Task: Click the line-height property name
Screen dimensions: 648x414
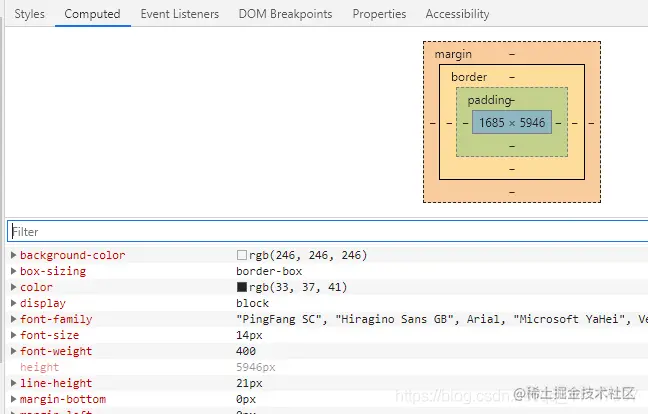Action: point(56,383)
